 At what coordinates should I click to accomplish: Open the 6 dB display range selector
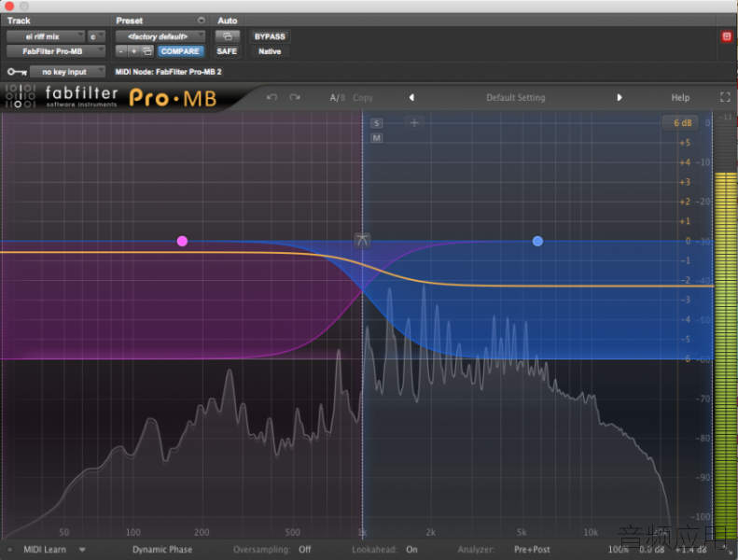(682, 123)
